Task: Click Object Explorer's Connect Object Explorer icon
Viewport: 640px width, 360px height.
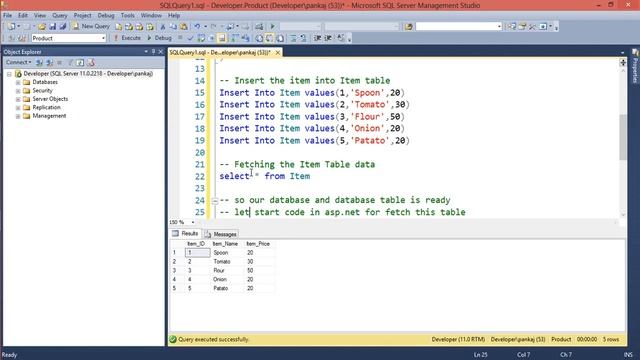Action: pyautogui.click(x=39, y=62)
